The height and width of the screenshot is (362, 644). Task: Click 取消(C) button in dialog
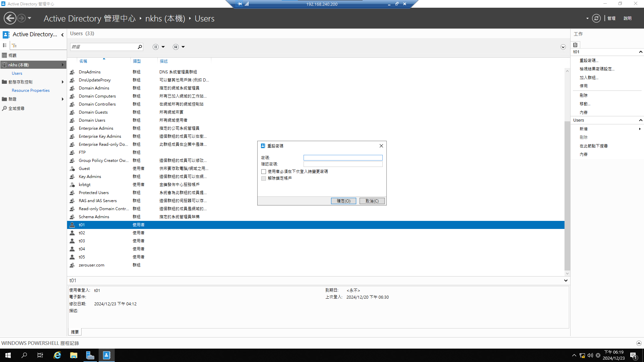[x=372, y=201]
